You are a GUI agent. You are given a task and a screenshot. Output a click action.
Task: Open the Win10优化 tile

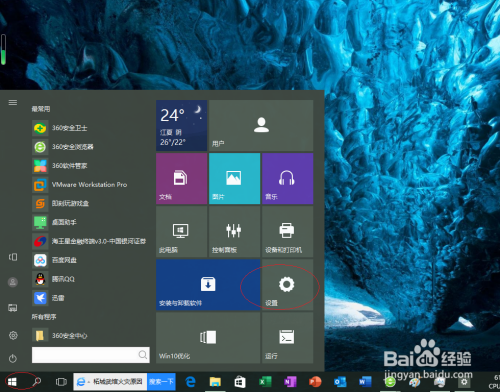click(208, 338)
